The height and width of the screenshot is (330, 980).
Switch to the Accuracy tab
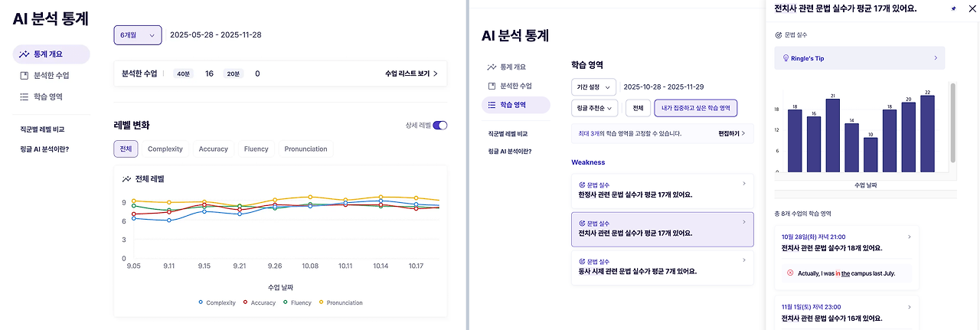(214, 149)
